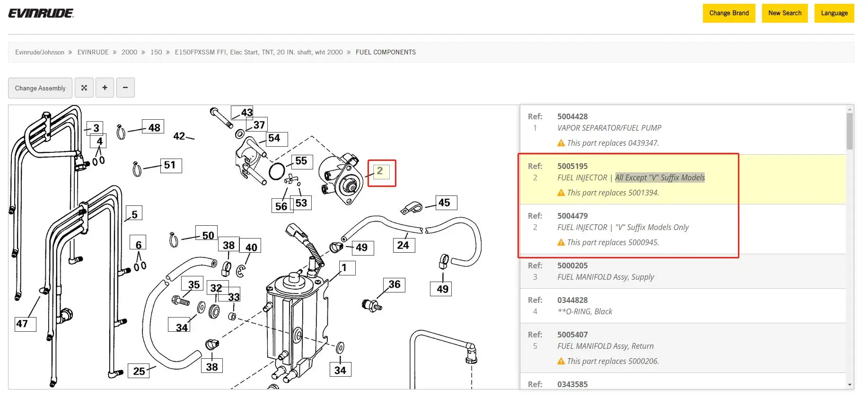The width and height of the screenshot is (868, 407).
Task: Zoom in the diagram with plus button
Action: (x=105, y=88)
